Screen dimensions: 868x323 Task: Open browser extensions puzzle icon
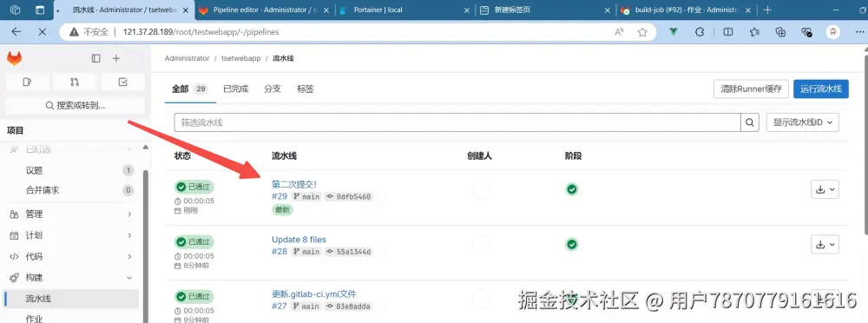[700, 32]
